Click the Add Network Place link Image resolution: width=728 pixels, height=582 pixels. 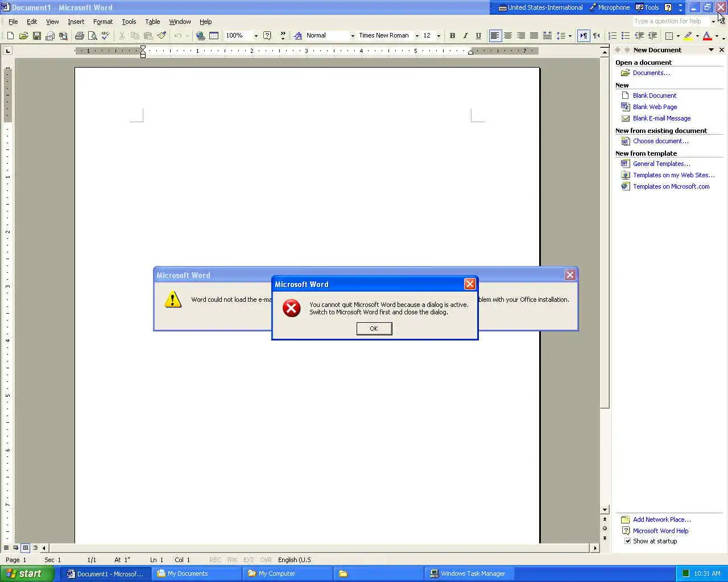coord(662,519)
